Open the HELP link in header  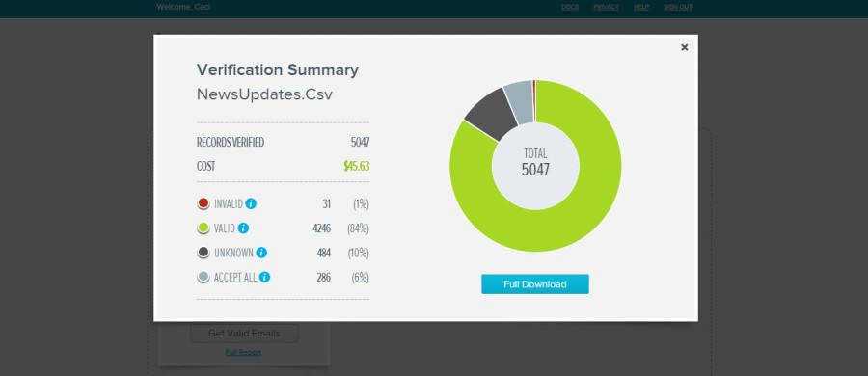coord(641,7)
